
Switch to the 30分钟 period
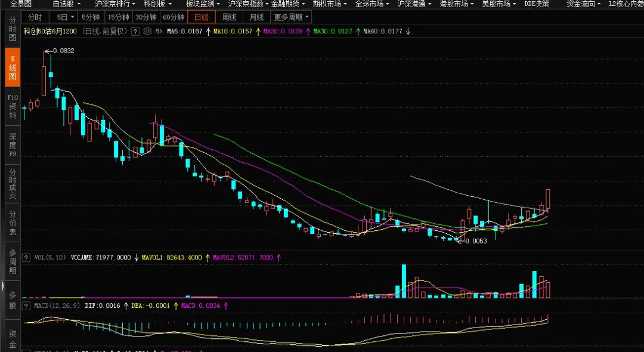tap(146, 17)
